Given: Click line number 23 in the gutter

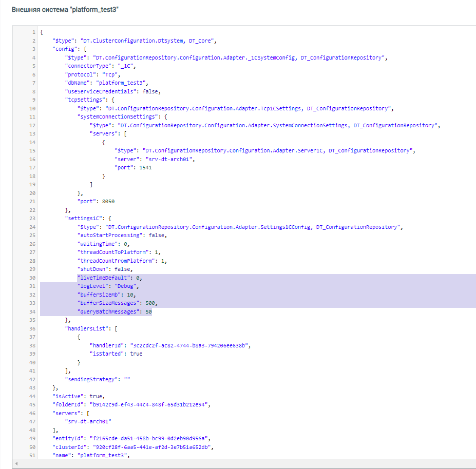Looking at the screenshot, I should pyautogui.click(x=32, y=218).
